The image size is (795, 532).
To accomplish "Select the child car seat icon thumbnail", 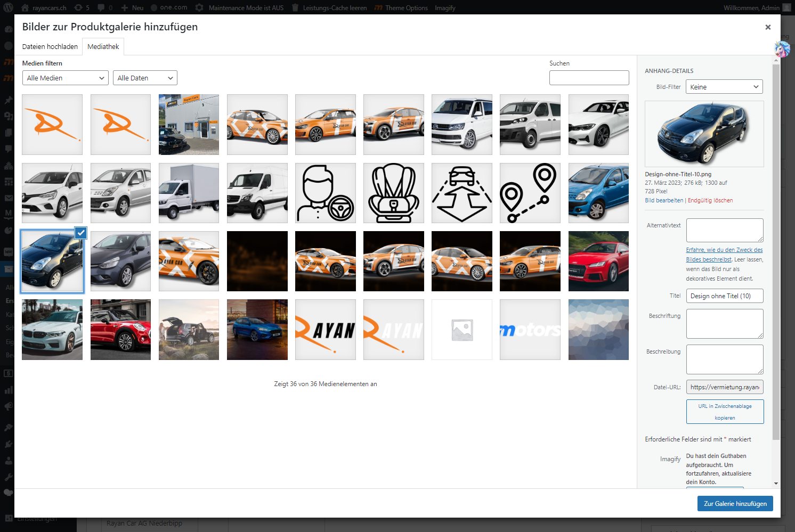I will coord(394,193).
